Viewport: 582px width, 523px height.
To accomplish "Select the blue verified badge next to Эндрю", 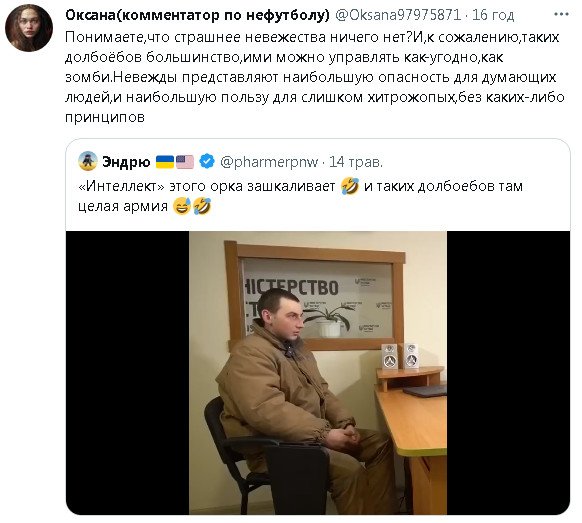I will click(x=207, y=161).
